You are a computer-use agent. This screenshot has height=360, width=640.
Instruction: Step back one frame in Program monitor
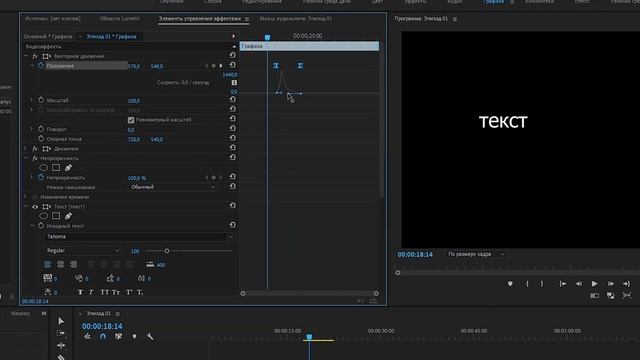tap(579, 284)
